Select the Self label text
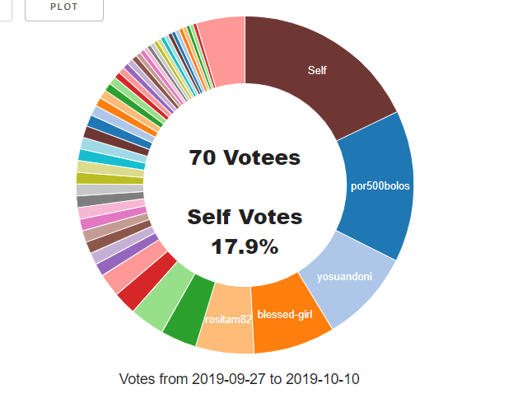 click(x=317, y=70)
